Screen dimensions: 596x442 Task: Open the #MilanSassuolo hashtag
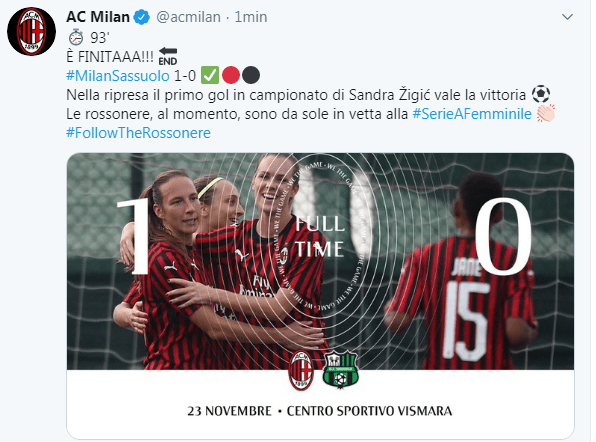(118, 76)
